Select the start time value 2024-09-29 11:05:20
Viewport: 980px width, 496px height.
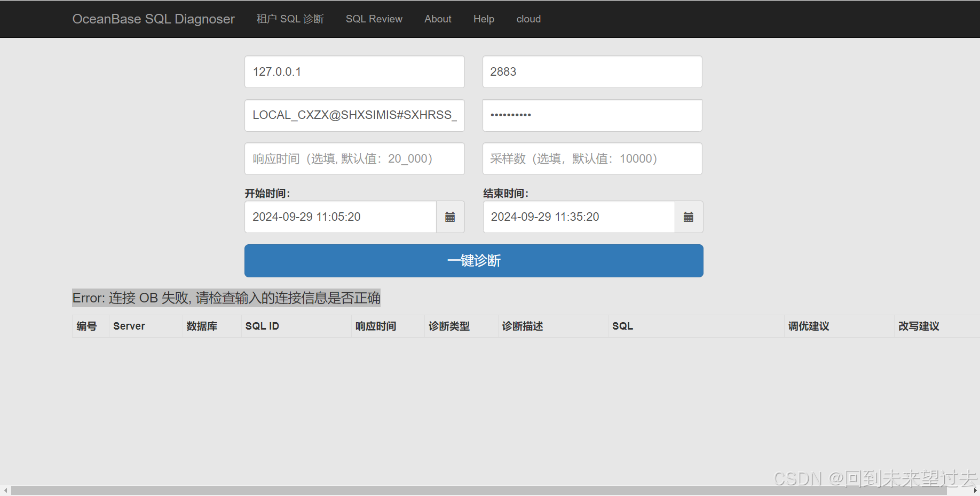tap(340, 217)
